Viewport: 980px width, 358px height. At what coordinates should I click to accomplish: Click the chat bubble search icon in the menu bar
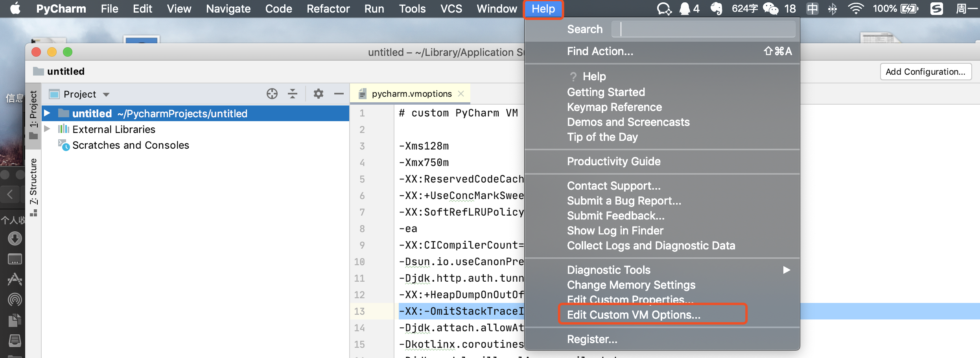click(x=664, y=9)
